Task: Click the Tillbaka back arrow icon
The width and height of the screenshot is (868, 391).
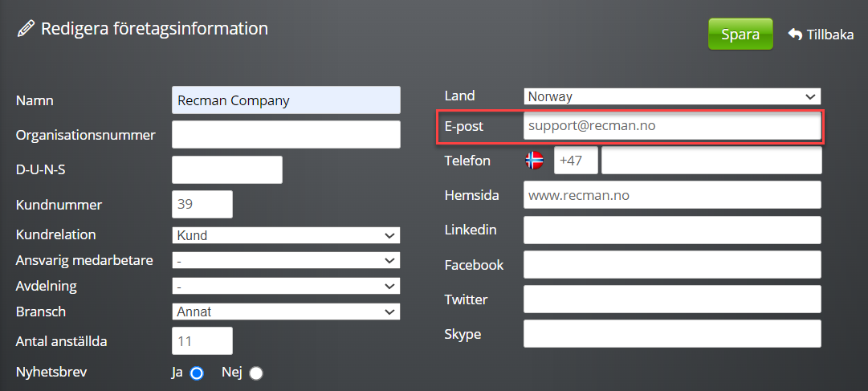Action: pos(795,35)
